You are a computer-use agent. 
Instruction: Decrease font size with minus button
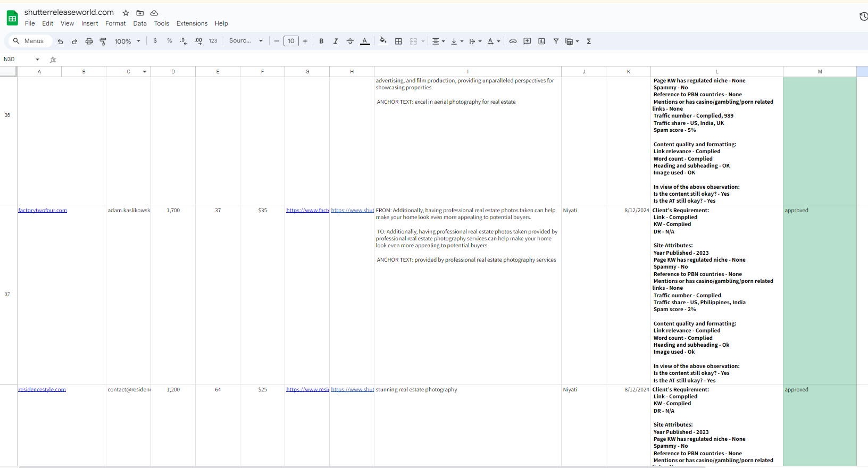[277, 41]
